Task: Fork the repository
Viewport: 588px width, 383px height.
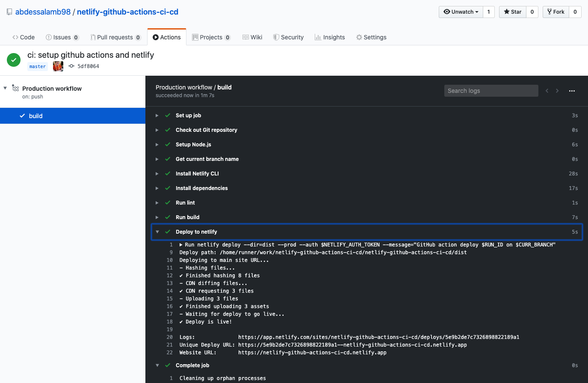Action: 556,12
